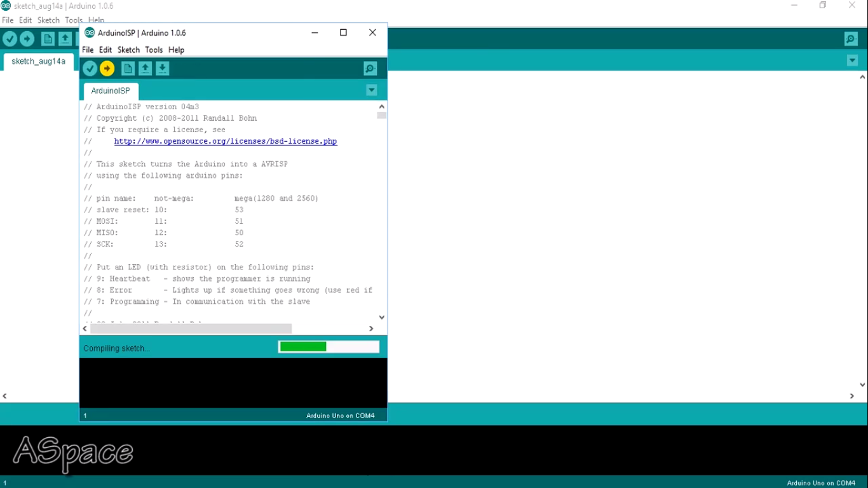Click "Copyright (c) 2008-2011 Randall Bohn" line
The height and width of the screenshot is (488, 868).
(x=170, y=118)
